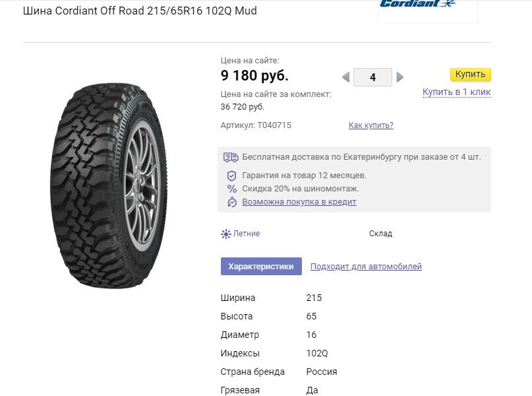Screen dimensions: 532x396
Task: Click the warranty shield icon
Action: tap(231, 176)
